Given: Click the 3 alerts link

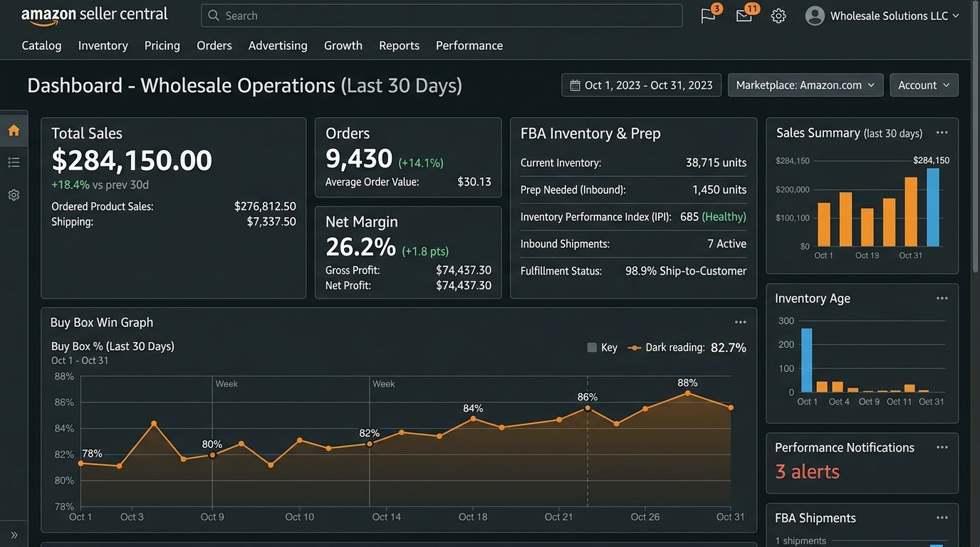Looking at the screenshot, I should point(807,472).
